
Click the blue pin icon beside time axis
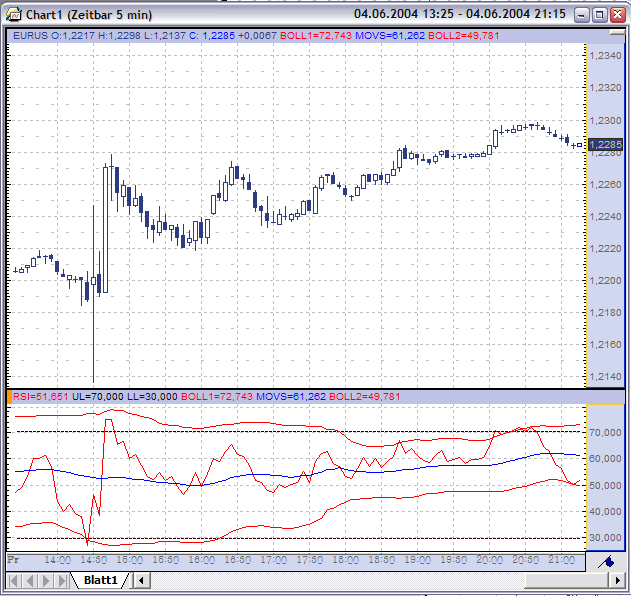606,563
